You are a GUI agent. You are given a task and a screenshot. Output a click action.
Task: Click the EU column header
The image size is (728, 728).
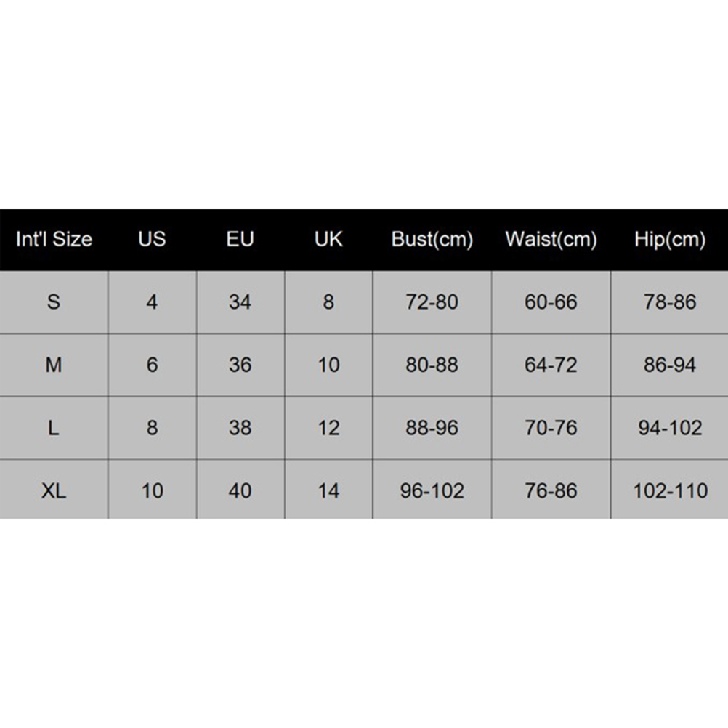(240, 239)
